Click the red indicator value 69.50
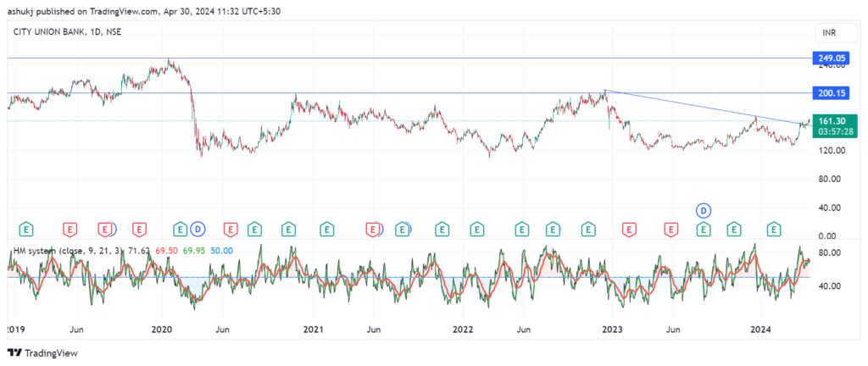 coord(166,251)
